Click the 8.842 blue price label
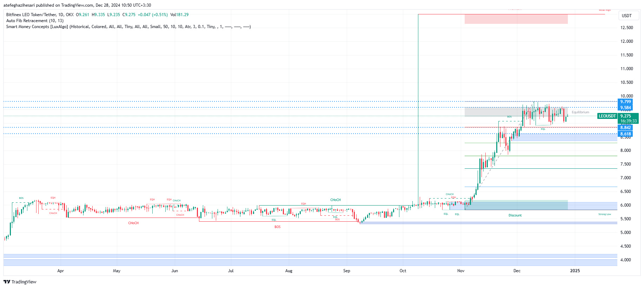644x288 pixels. point(625,128)
